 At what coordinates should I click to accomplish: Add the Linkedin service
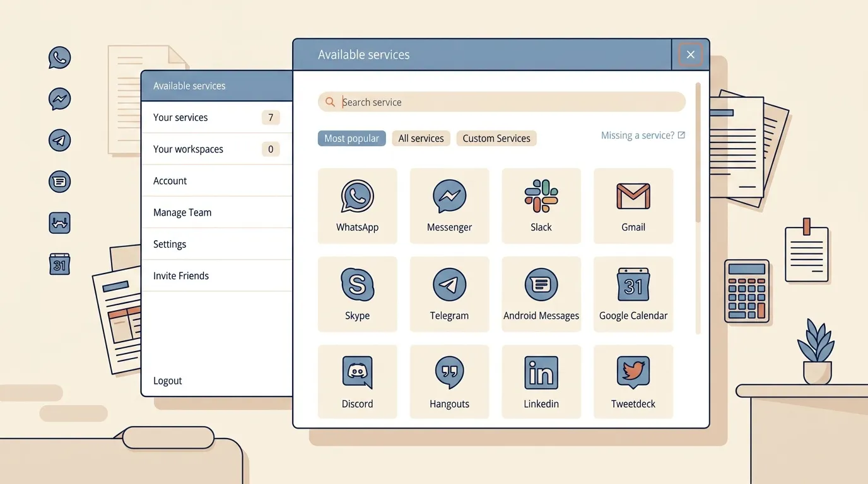tap(541, 382)
